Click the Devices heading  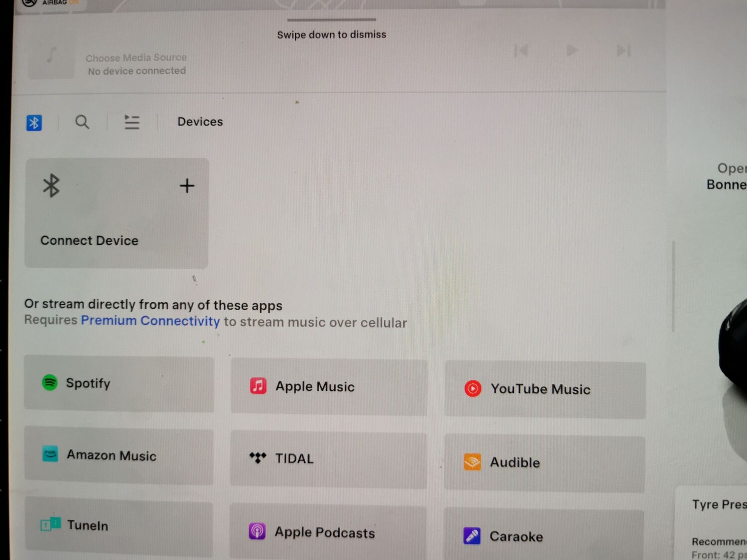[x=200, y=122]
